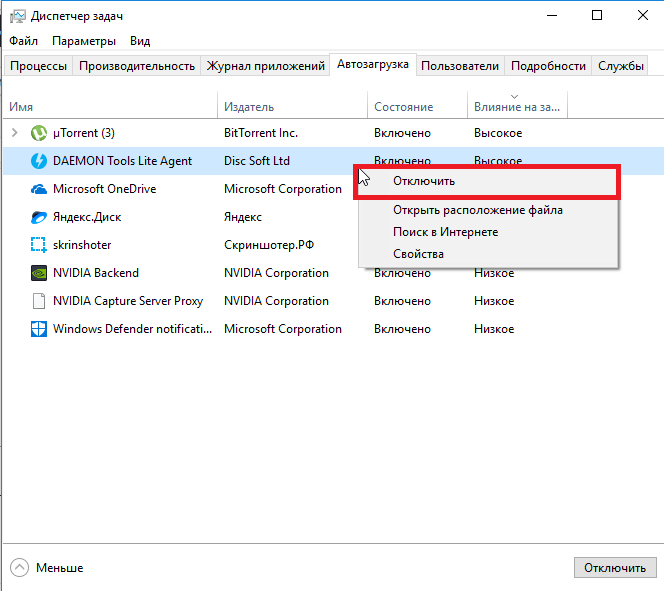664x591 pixels.
Task: Choose Свойства in the context menu
Action: point(488,254)
